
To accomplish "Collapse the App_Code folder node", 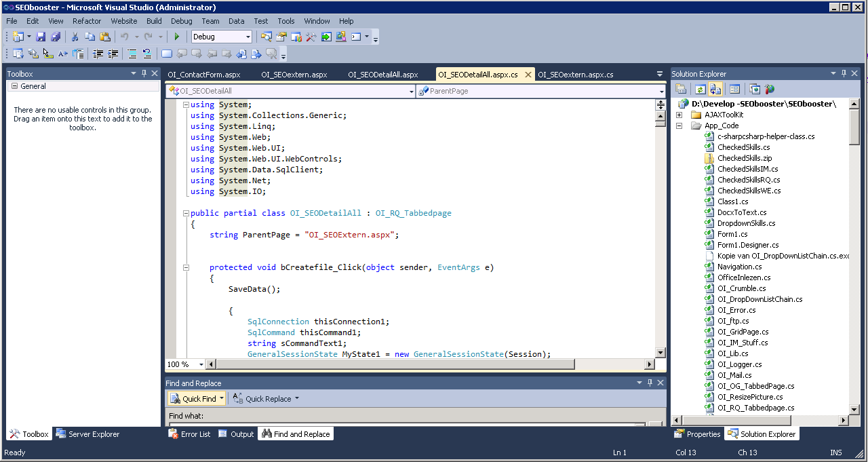I will tap(679, 126).
